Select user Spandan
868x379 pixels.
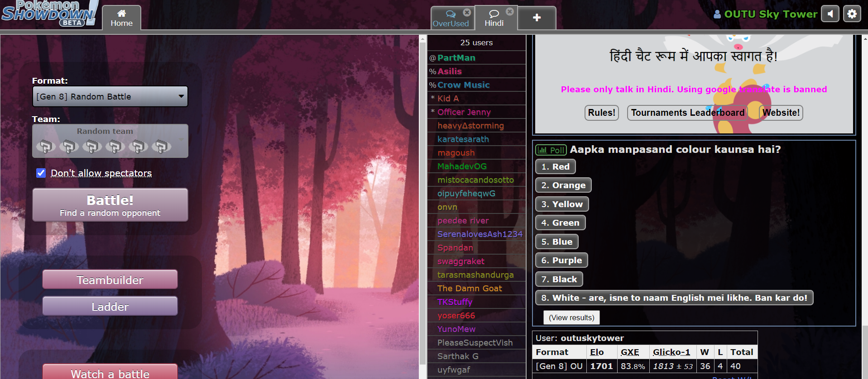coord(476,247)
